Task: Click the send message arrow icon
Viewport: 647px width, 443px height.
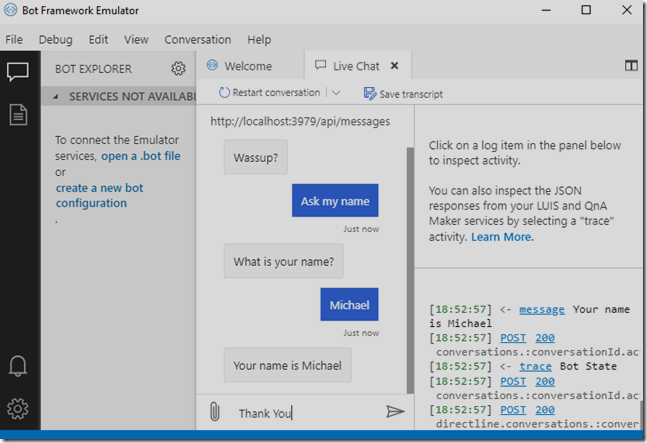Action: [395, 411]
